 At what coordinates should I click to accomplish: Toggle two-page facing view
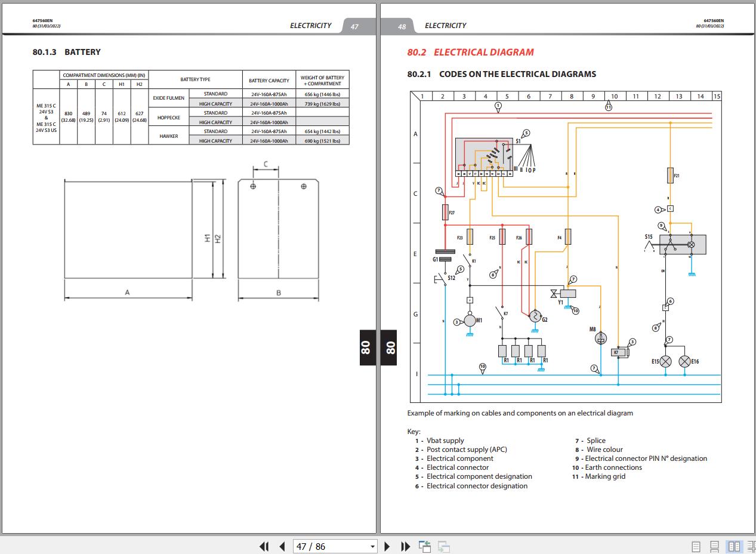pos(734,546)
